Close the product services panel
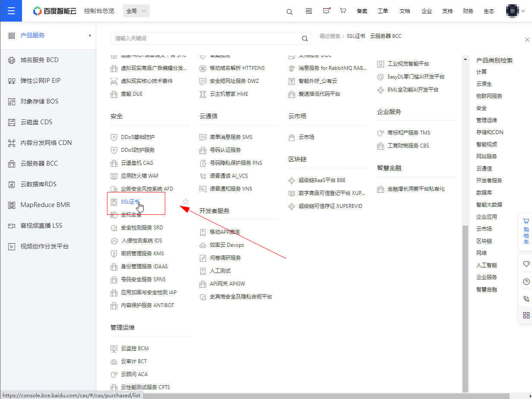This screenshot has height=399, width=532. click(527, 40)
